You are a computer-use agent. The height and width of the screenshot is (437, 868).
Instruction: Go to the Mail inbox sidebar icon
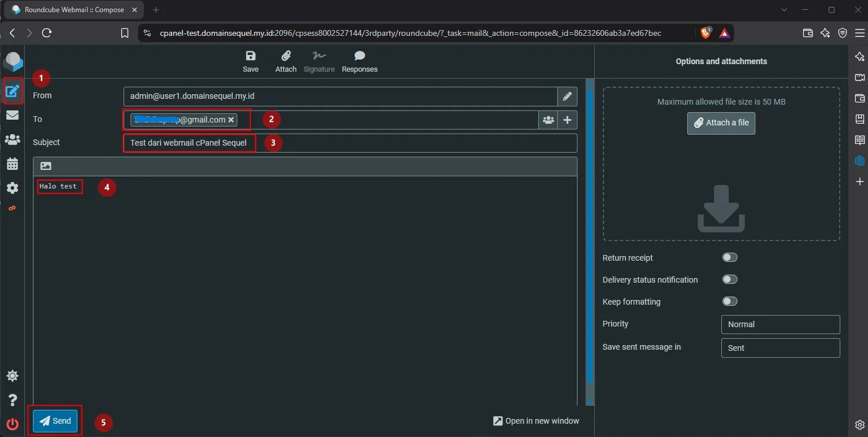pyautogui.click(x=13, y=115)
